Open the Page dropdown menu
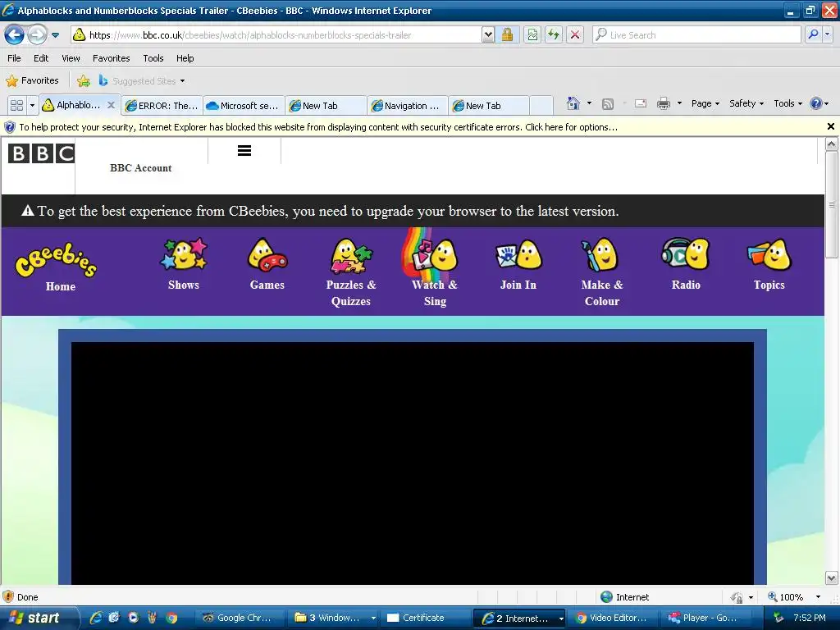This screenshot has width=840, height=630. (705, 103)
